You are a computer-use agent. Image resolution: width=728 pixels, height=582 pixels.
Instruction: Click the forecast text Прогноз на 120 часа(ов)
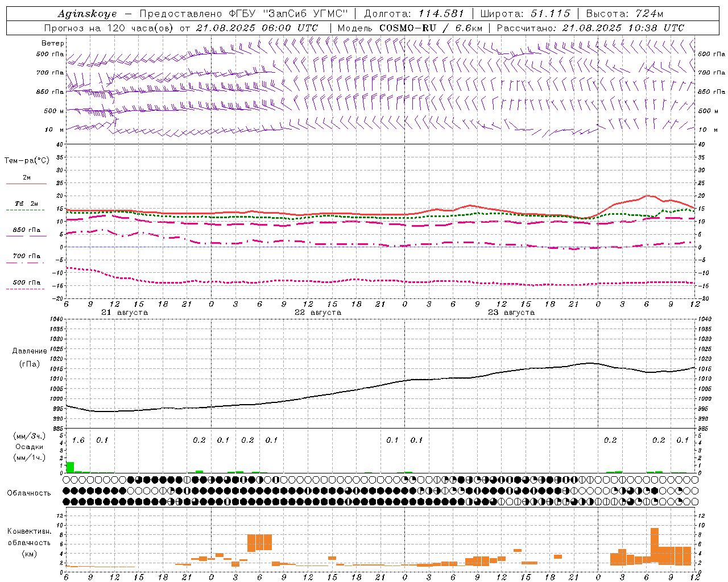(109, 28)
